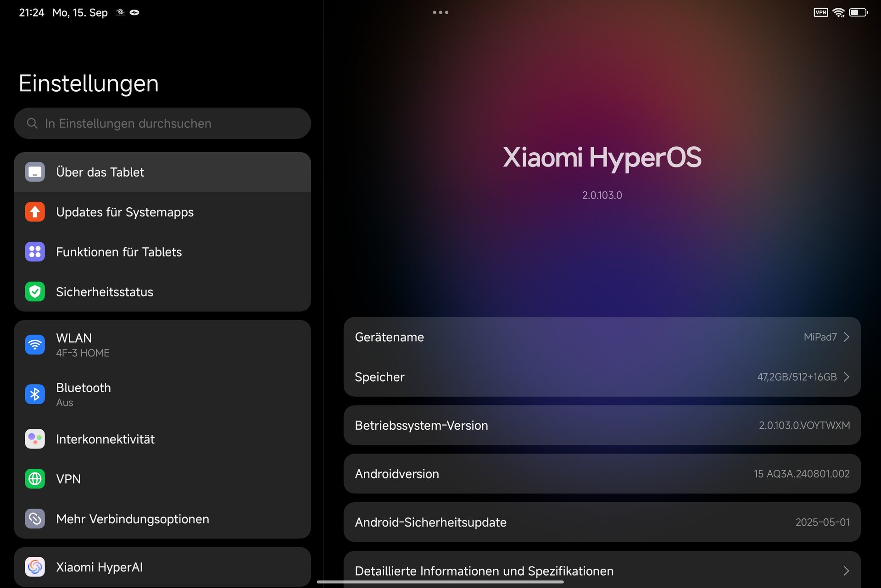Open Updates für Systemapps
881x588 pixels.
click(x=162, y=212)
